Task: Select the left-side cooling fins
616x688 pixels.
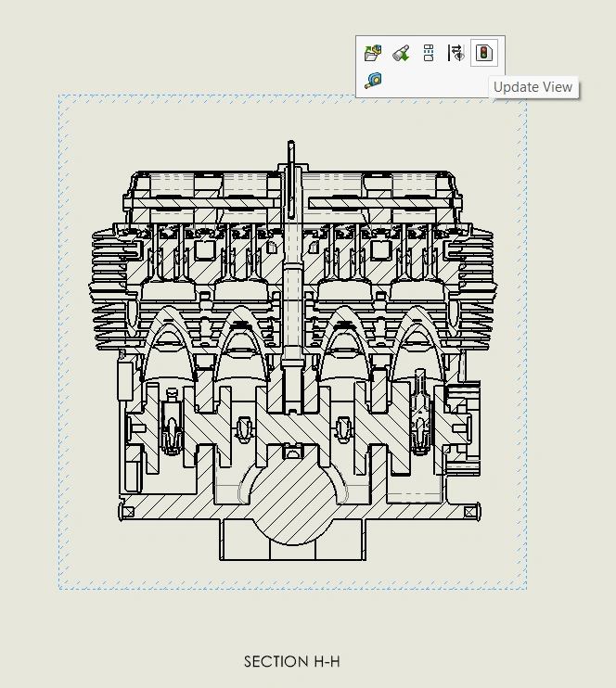Action: tap(107, 276)
